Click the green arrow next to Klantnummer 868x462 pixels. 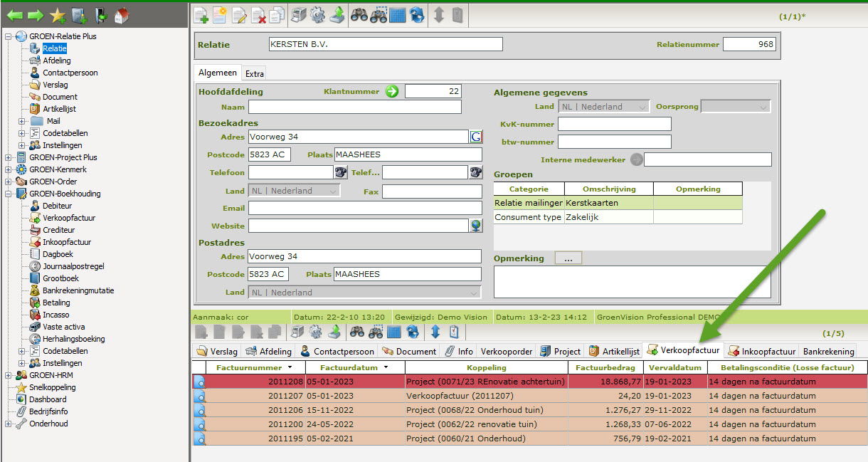coord(392,91)
